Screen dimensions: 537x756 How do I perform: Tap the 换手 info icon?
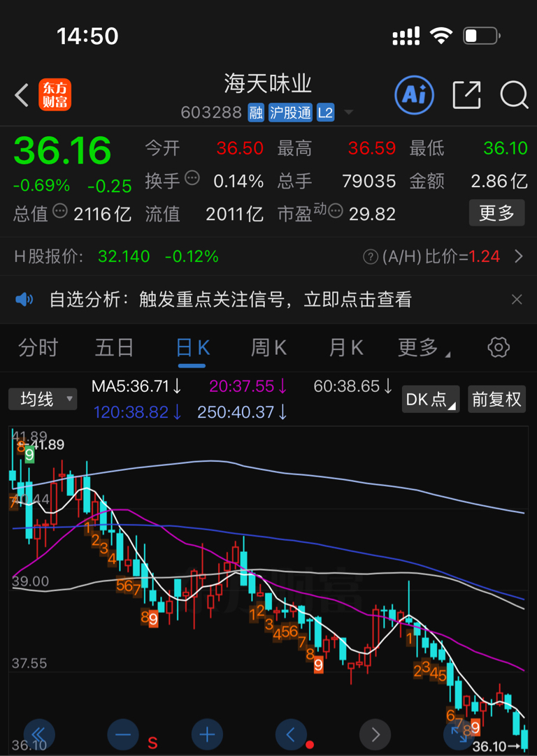point(192,178)
